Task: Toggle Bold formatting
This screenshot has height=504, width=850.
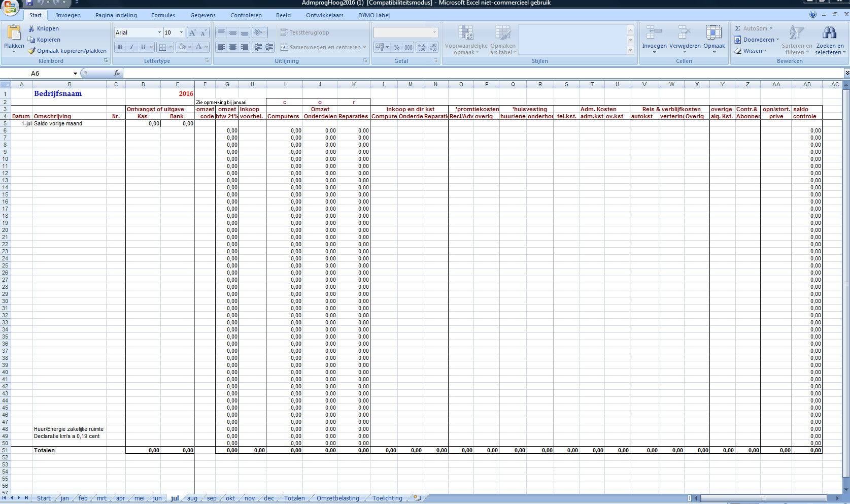Action: 120,47
